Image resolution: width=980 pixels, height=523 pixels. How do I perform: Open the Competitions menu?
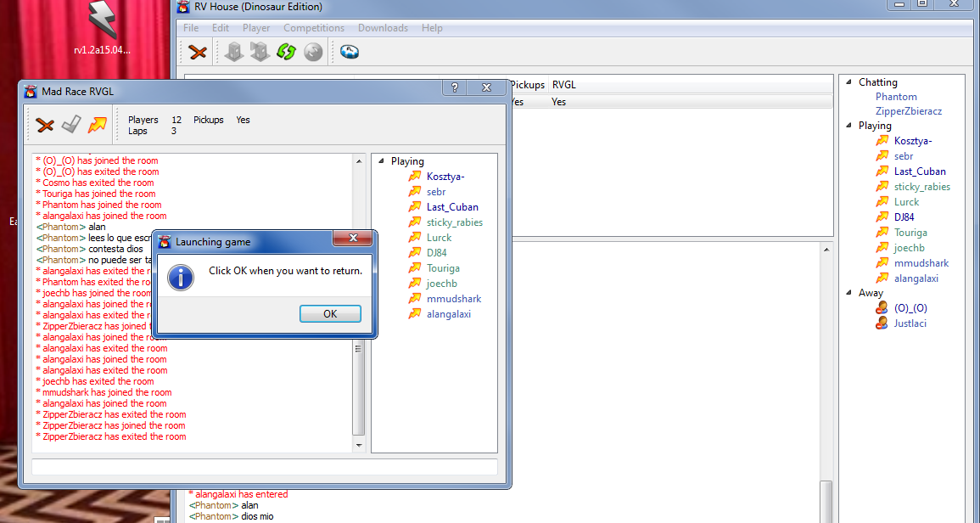click(x=314, y=28)
